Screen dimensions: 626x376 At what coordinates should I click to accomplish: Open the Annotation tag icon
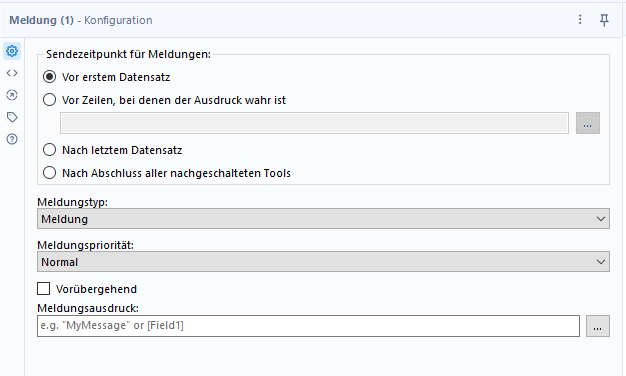[x=12, y=117]
